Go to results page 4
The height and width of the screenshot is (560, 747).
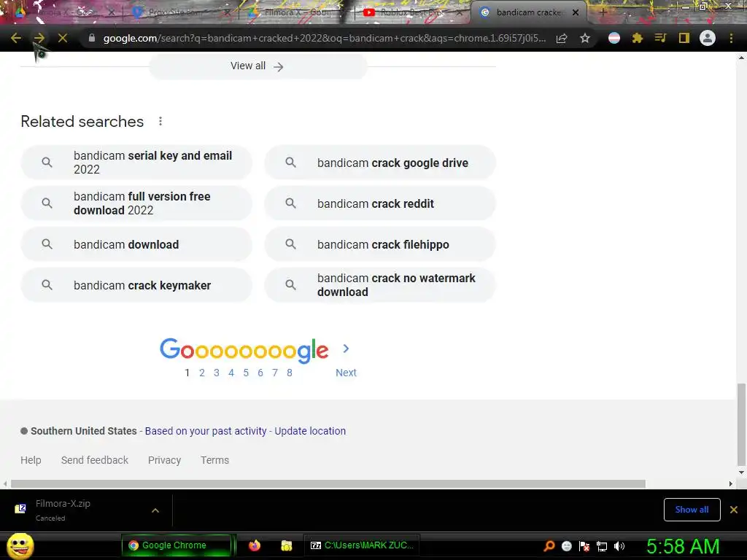click(x=231, y=373)
